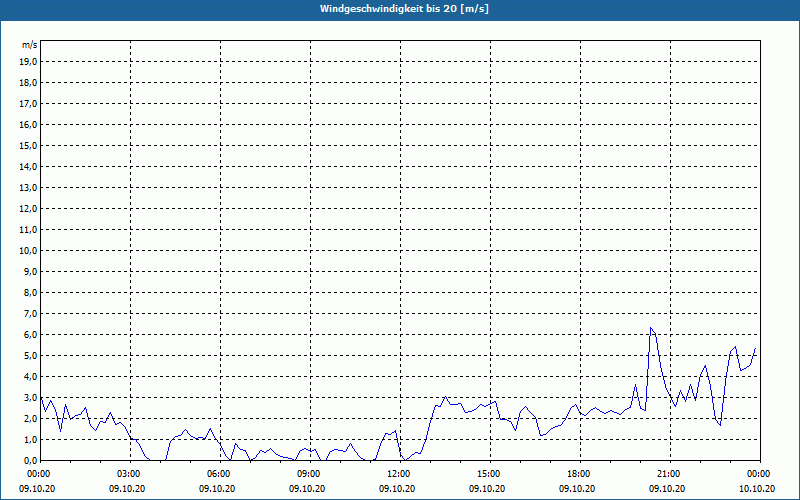Click the 06:00 time label
800x500 pixels.
tap(220, 474)
